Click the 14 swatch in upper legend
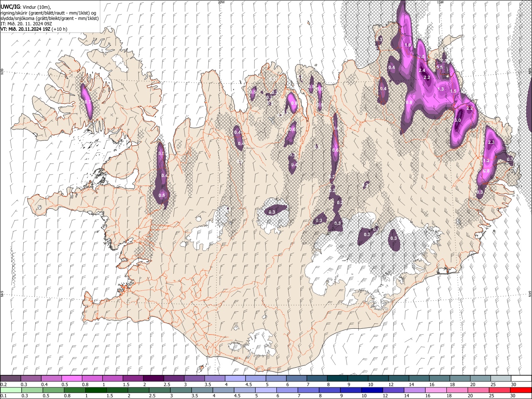The height and width of the screenshot is (399, 532). [x=419, y=378]
